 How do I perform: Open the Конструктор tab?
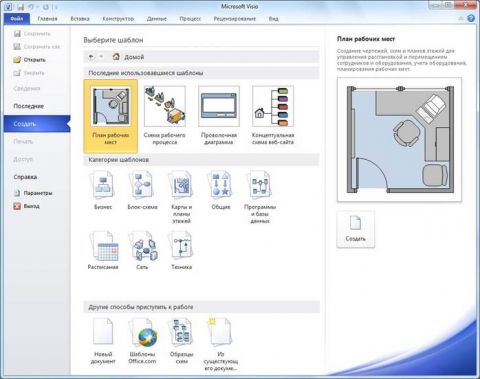(118, 19)
